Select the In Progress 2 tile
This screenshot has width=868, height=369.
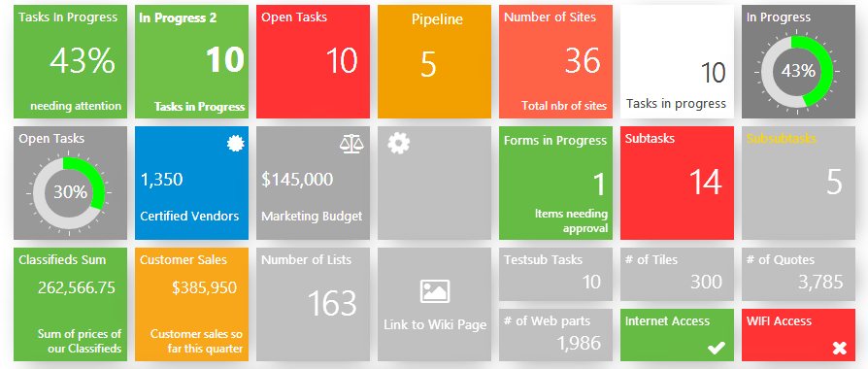tap(191, 61)
